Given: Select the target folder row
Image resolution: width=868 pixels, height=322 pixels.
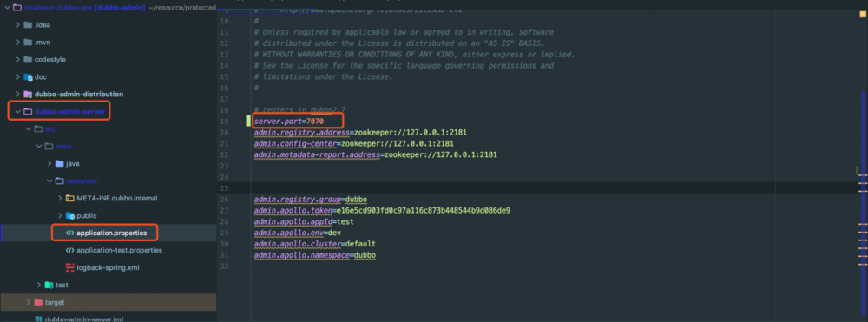Looking at the screenshot, I should click(108, 302).
